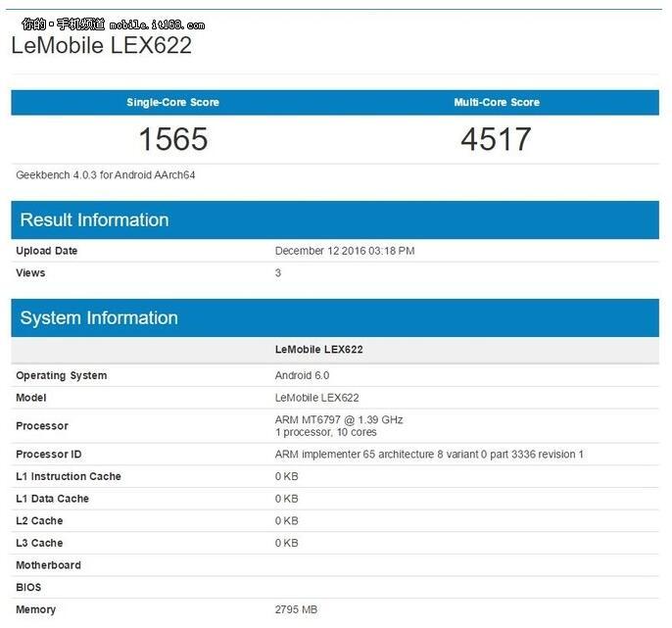Select the Upload Date label

coord(47,251)
